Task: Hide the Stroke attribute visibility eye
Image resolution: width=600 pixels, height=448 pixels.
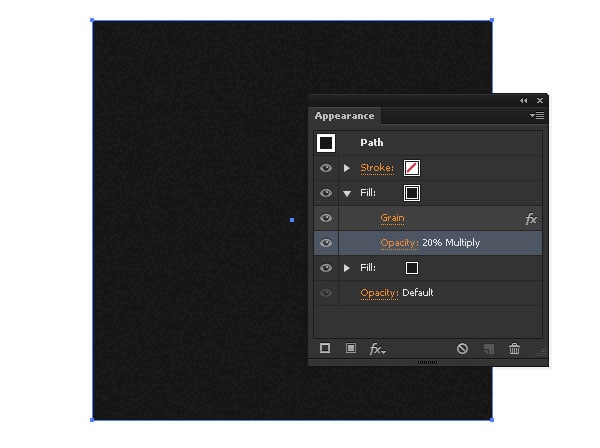Action: tap(326, 168)
